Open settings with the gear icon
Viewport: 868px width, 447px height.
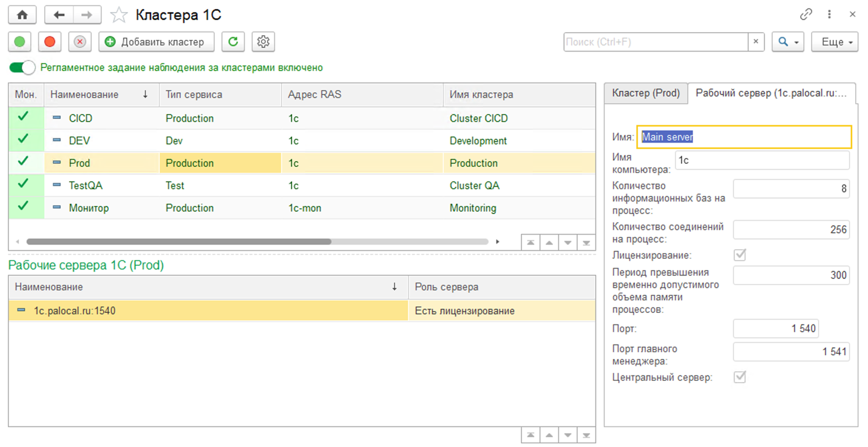click(263, 42)
